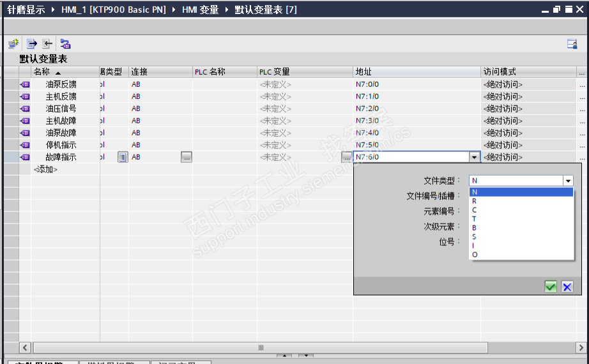Screen dimensions: 589x364
Task: Open connection browse button in 故障指示 row
Action: coord(187,157)
